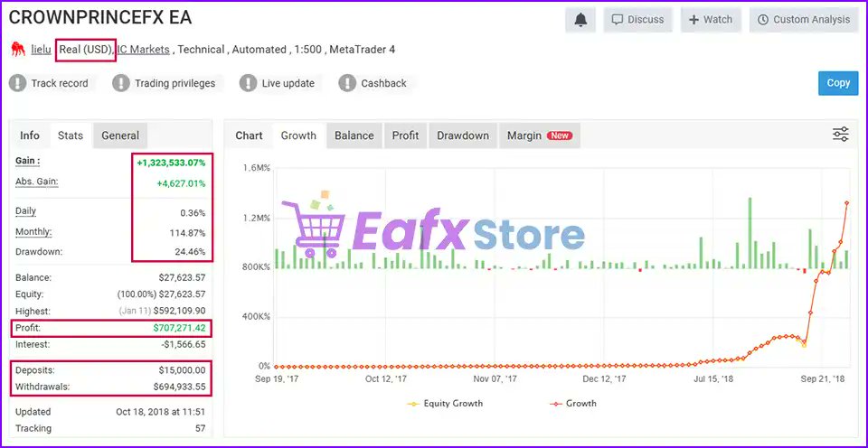
Task: Click the Track record exclamation icon
Action: click(x=18, y=83)
